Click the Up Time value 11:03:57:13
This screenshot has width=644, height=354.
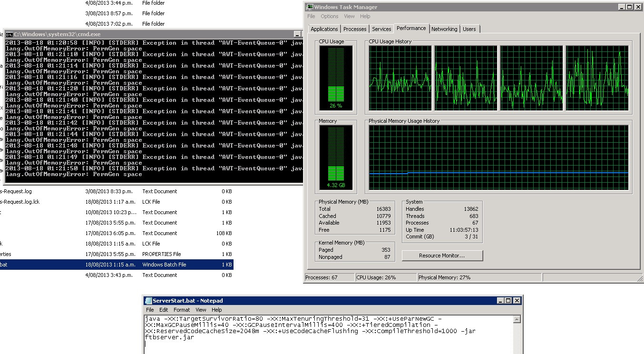pos(463,230)
